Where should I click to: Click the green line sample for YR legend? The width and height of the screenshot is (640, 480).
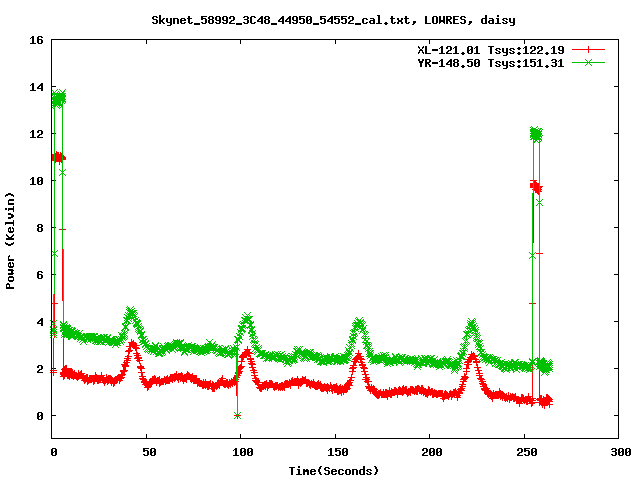tap(588, 62)
